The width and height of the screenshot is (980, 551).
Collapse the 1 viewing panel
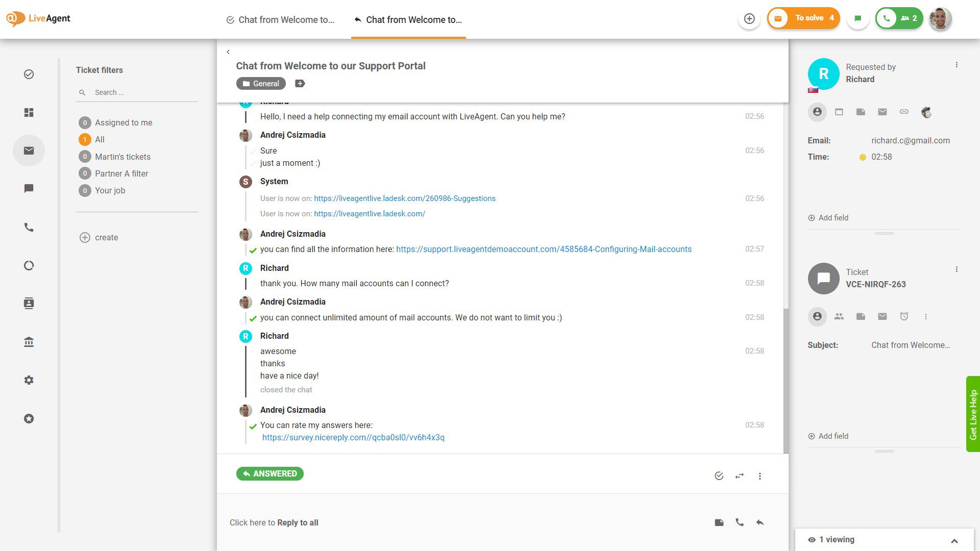[953, 539]
